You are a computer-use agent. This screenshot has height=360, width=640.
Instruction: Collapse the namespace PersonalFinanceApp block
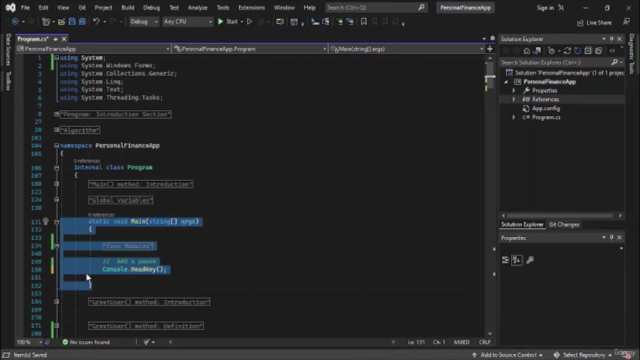click(x=56, y=145)
